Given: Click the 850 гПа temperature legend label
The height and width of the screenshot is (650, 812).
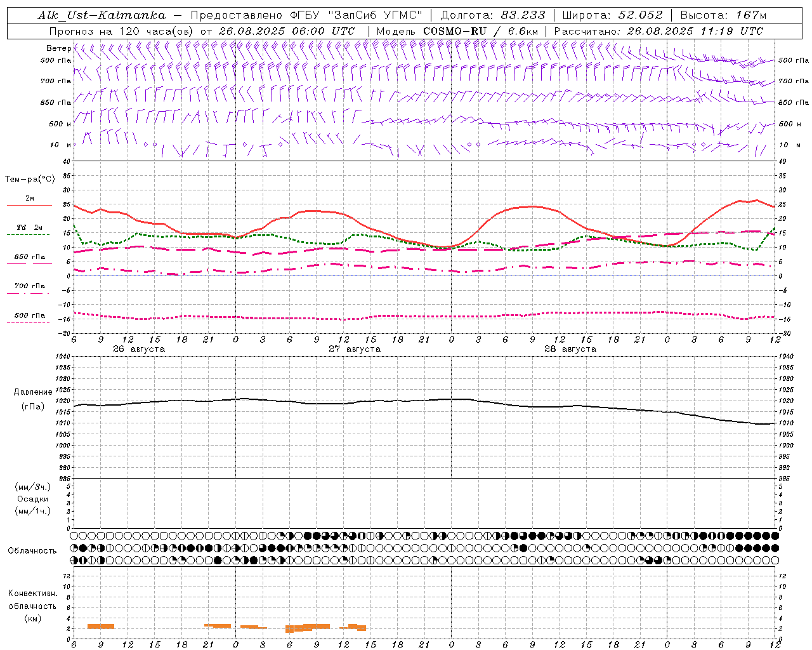Looking at the screenshot, I should pos(29,256).
